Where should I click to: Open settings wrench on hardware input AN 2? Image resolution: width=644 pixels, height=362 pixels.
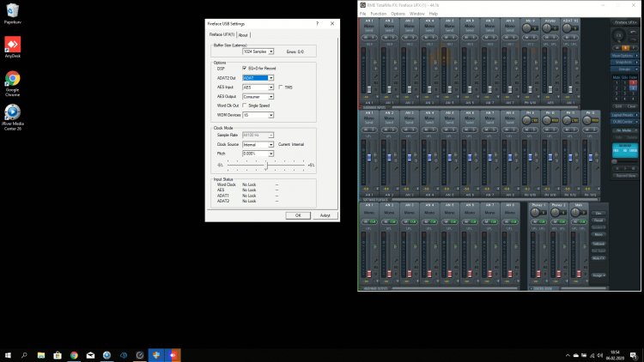(x=396, y=76)
